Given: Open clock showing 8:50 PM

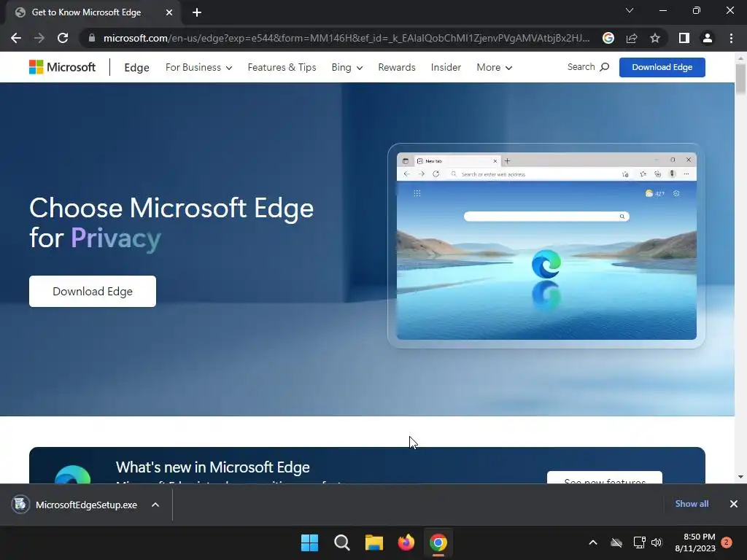Looking at the screenshot, I should 695,542.
